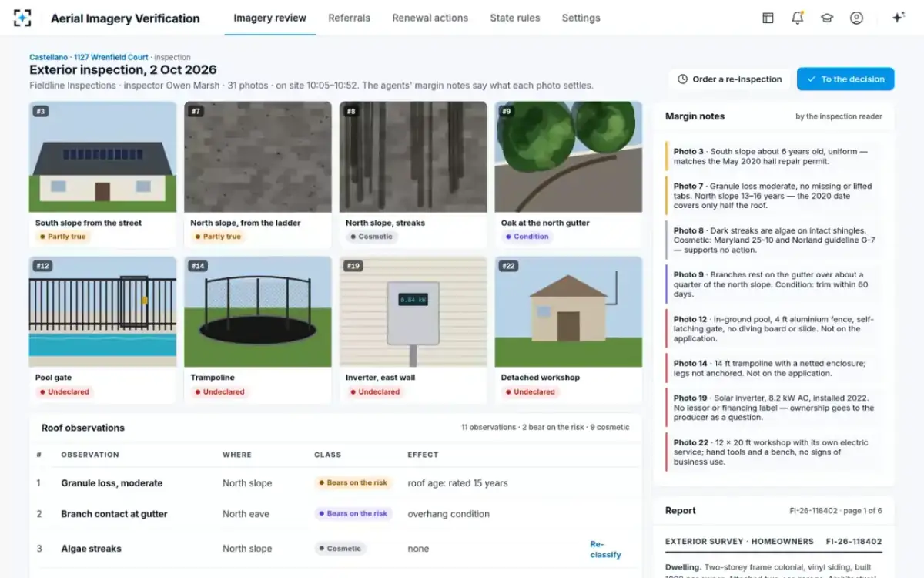The width and height of the screenshot is (924, 578).
Task: Select the Photo 9 margin note
Action: 774,284
